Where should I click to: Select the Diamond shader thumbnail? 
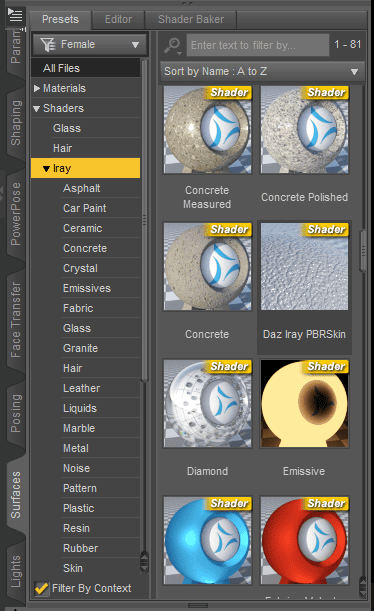208,404
